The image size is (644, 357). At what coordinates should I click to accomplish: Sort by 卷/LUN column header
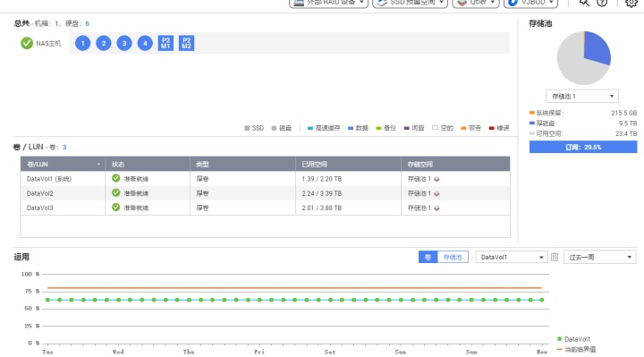[63, 164]
